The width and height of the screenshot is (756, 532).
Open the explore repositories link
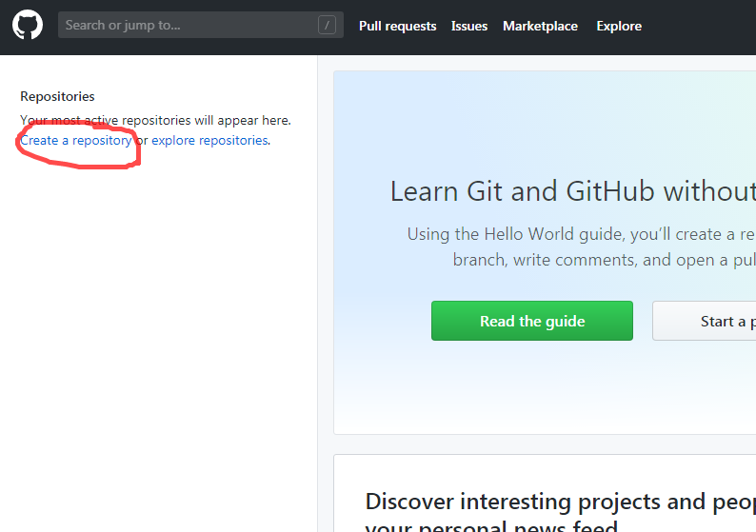tap(209, 140)
